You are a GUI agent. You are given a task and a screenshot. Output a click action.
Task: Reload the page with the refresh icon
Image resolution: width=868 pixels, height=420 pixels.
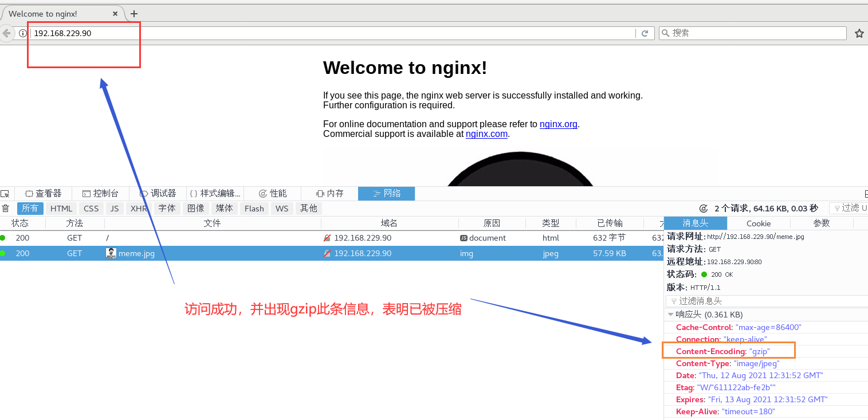coord(645,33)
